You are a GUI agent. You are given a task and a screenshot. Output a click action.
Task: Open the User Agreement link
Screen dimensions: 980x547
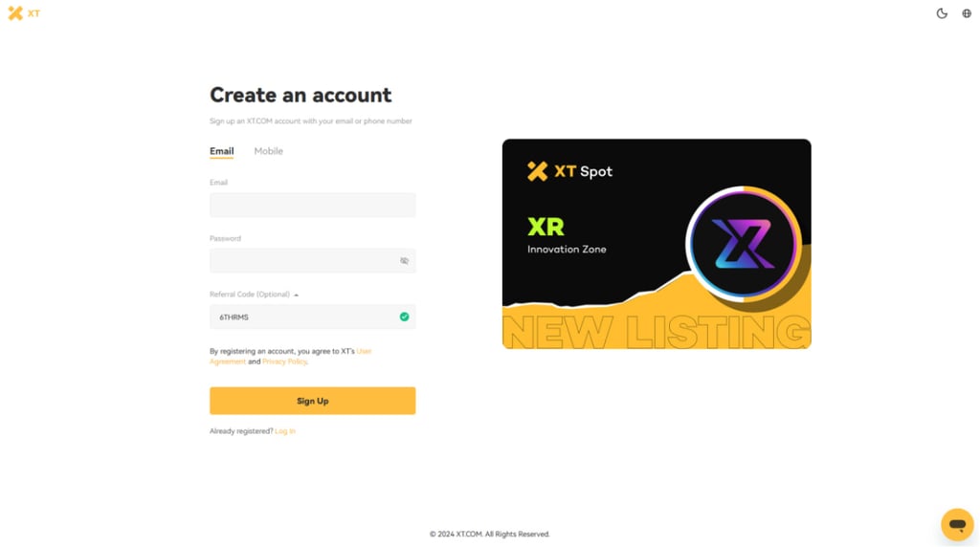[291, 357]
